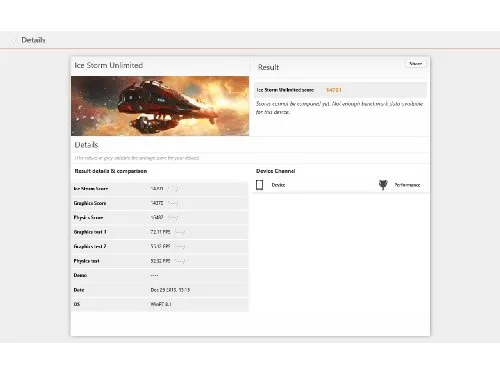Click the Device Channel heading
Screen dimensions: 500x375
pyautogui.click(x=276, y=171)
